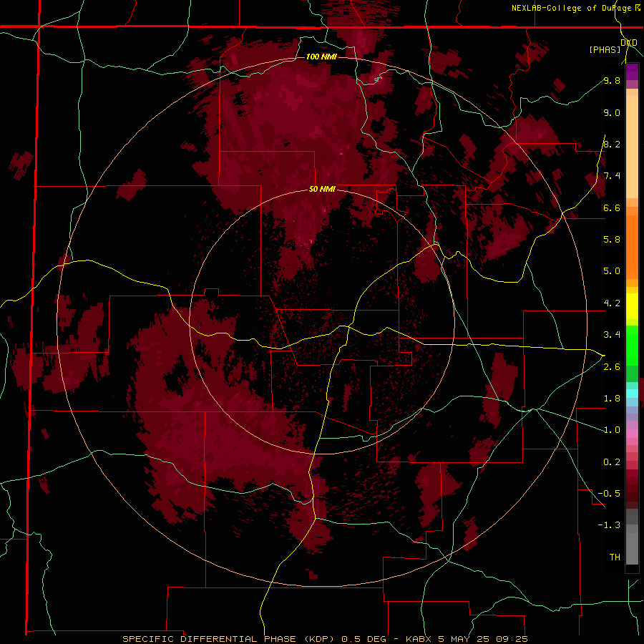Image resolution: width=644 pixels, height=644 pixels.
Task: Click the 7.4 color scale label
Action: tap(612, 176)
